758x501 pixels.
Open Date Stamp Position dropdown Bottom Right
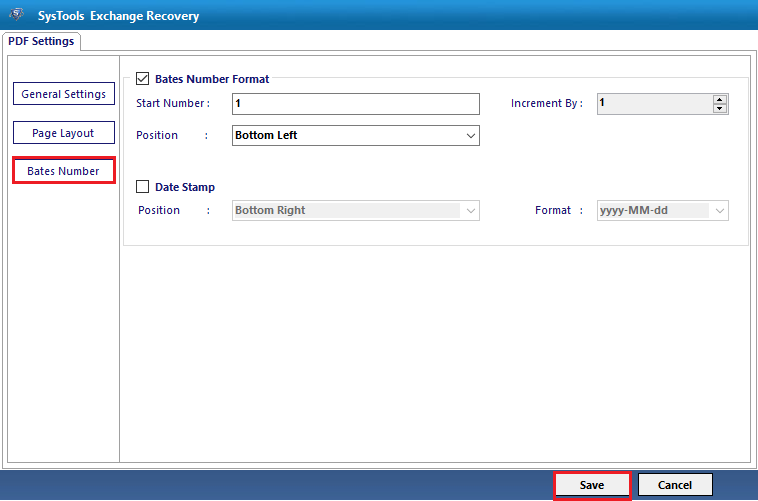(x=356, y=211)
